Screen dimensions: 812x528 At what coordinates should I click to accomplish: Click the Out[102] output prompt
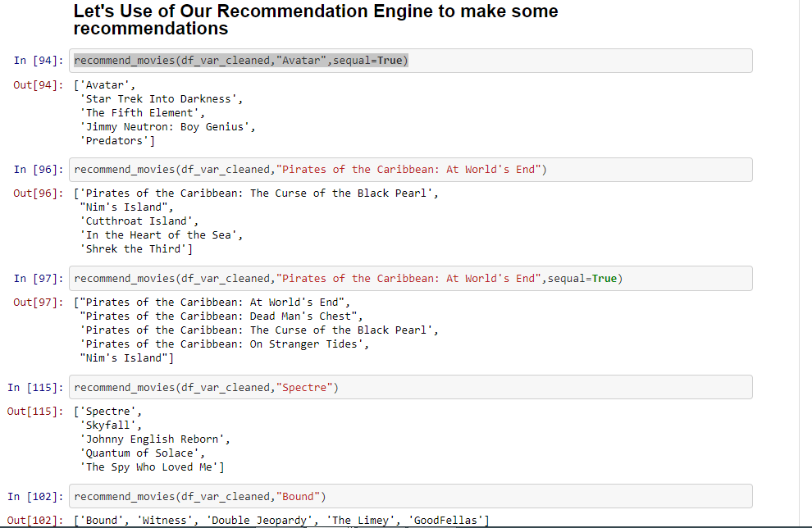[35, 521]
